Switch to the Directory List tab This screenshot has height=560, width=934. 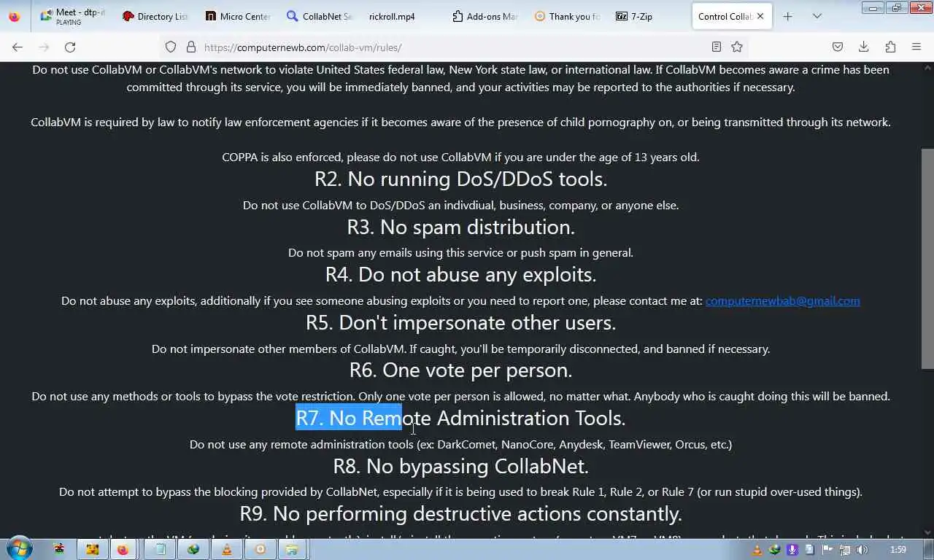click(155, 16)
